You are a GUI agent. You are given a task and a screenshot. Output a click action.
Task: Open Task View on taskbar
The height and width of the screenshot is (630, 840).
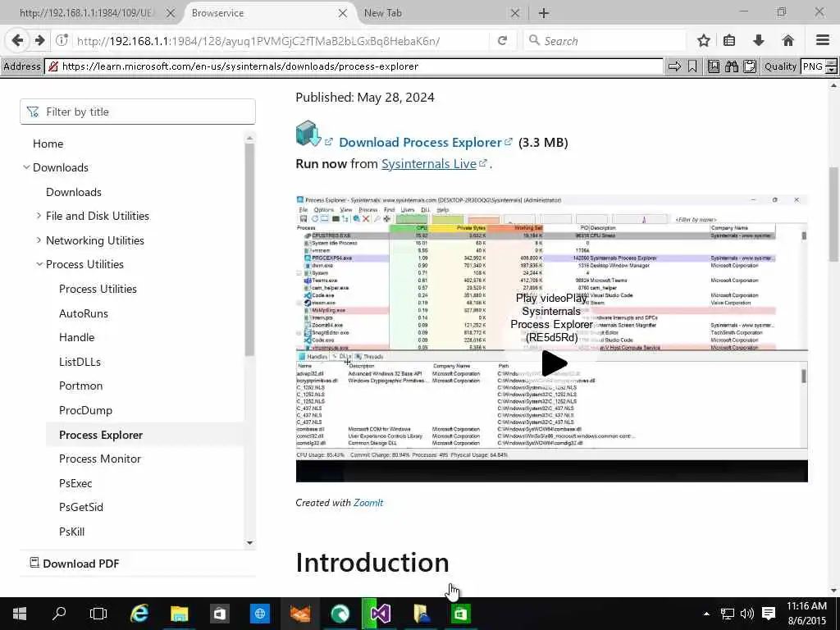(x=98, y=614)
